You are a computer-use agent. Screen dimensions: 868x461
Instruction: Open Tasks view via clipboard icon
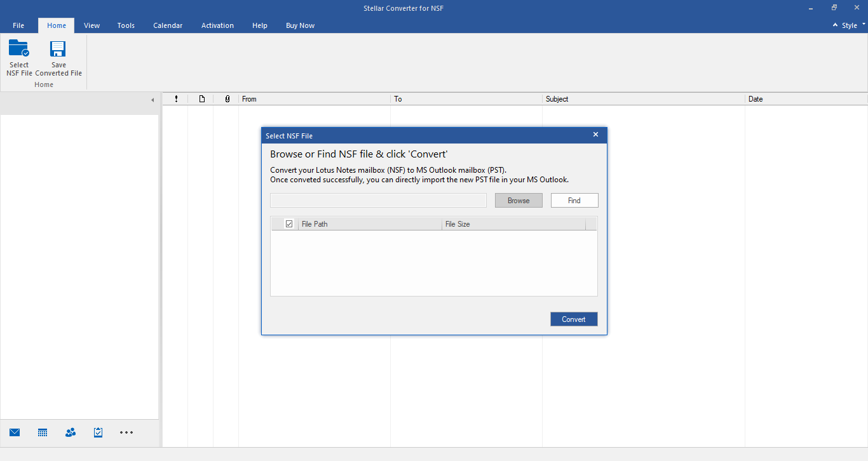[98, 432]
